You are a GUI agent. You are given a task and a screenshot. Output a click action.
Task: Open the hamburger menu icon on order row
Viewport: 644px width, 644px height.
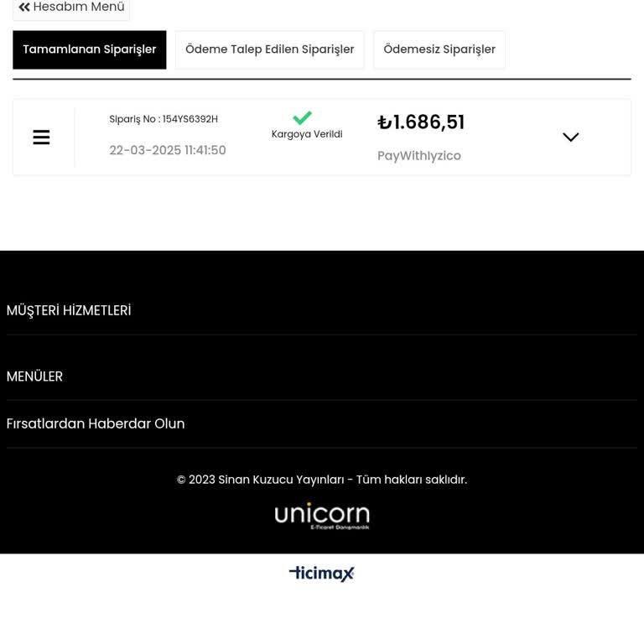(41, 138)
